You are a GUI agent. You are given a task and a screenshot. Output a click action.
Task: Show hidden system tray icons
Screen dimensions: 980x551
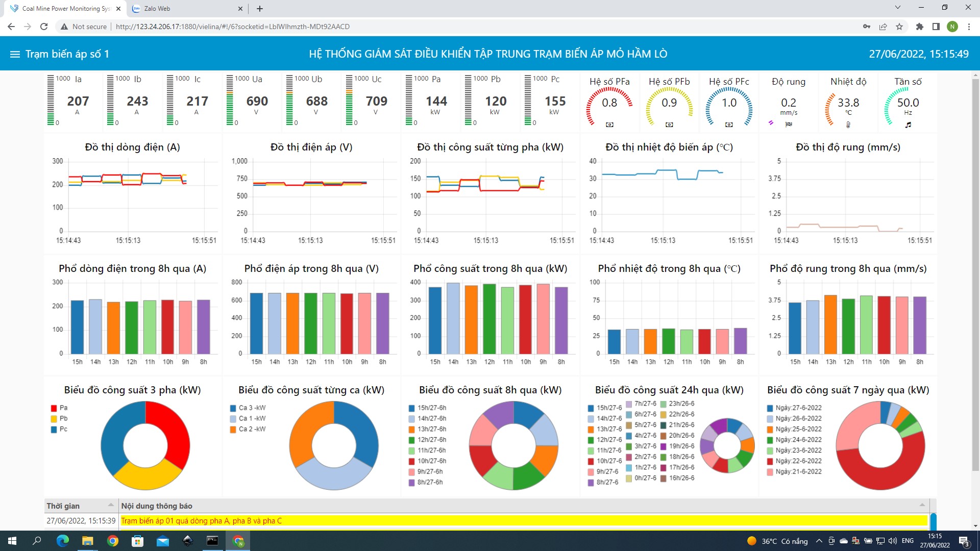(x=819, y=541)
